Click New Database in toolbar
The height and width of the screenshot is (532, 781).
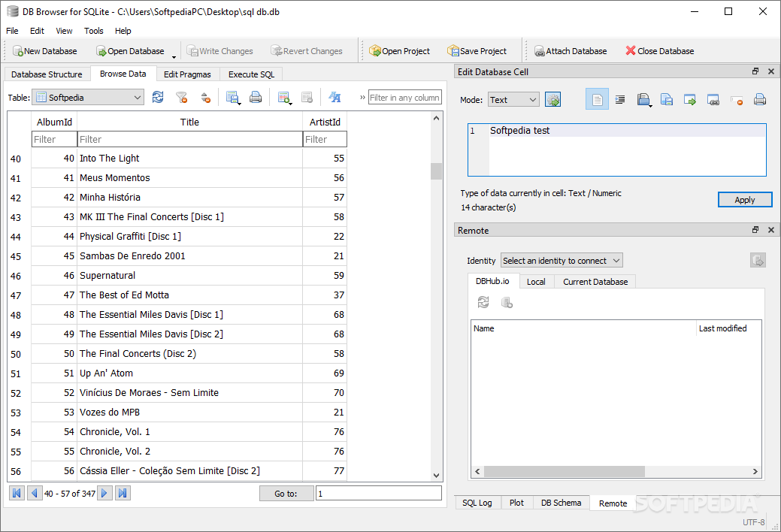(45, 51)
